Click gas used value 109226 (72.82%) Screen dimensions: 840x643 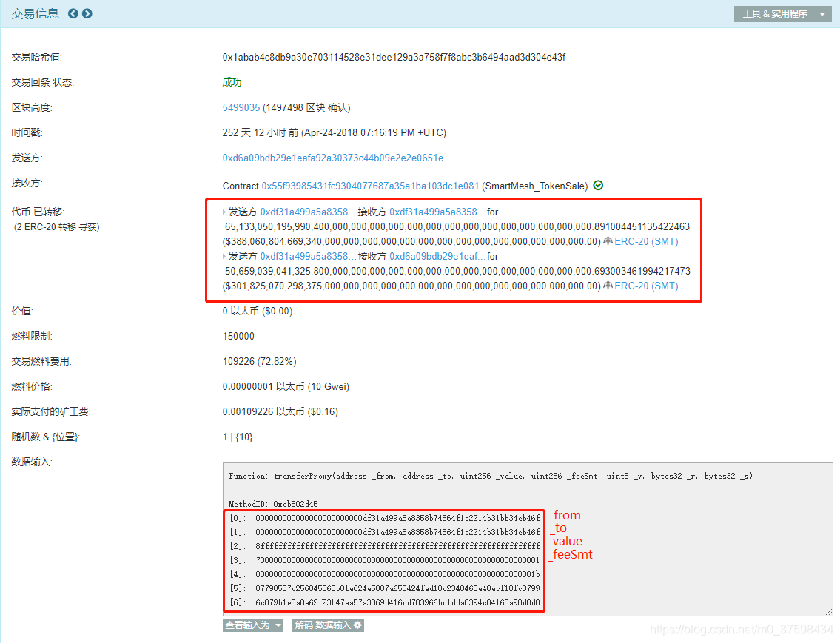click(259, 361)
